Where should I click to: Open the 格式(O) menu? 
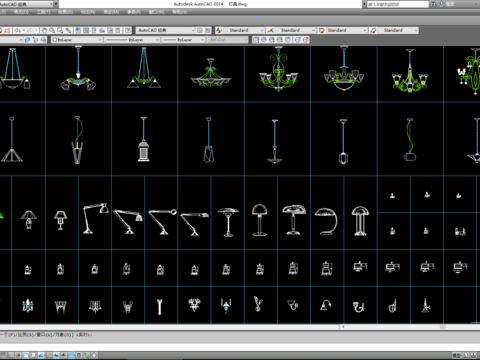click(x=21, y=12)
